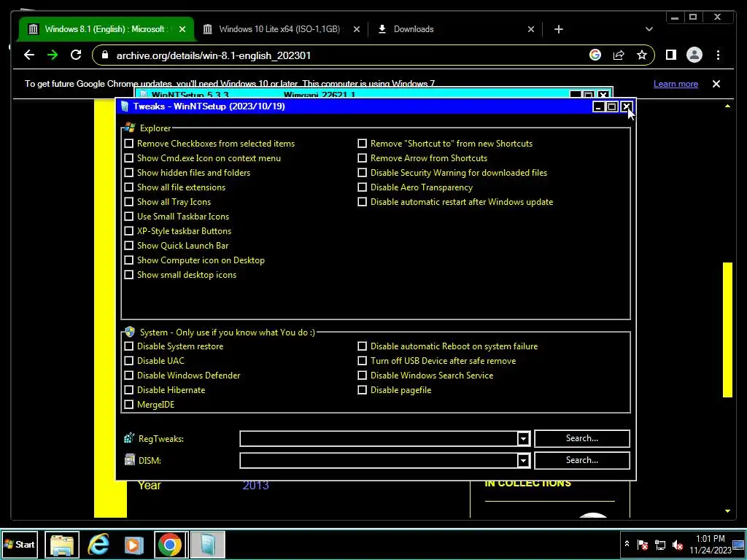This screenshot has height=560, width=747.
Task: Switch to Windows 10 Lite x64 tab
Action: tap(281, 29)
